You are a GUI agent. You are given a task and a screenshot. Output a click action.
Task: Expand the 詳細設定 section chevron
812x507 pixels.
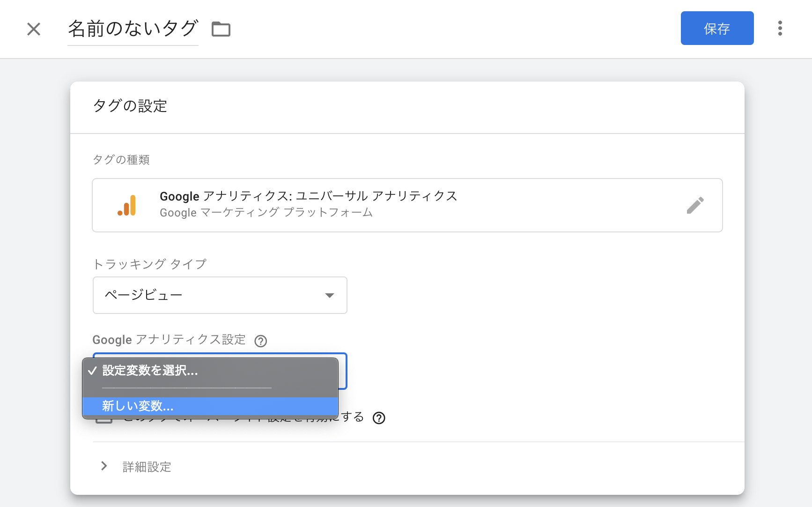pos(104,466)
